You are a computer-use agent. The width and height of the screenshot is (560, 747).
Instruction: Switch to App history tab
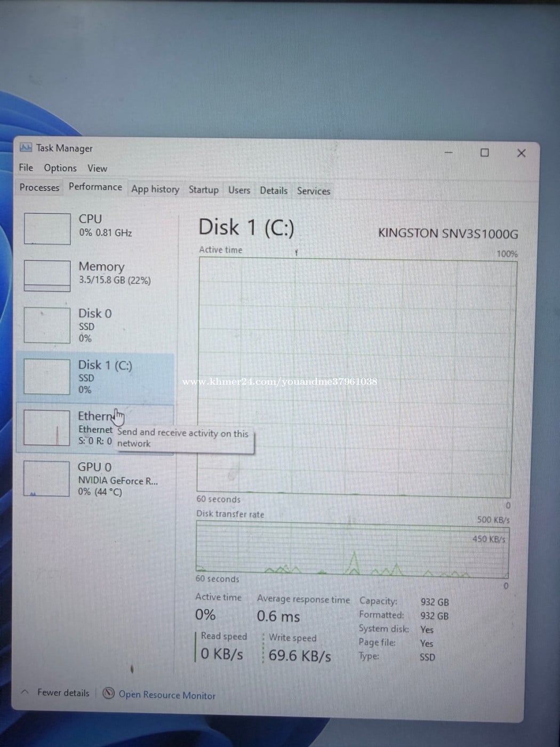pos(155,189)
